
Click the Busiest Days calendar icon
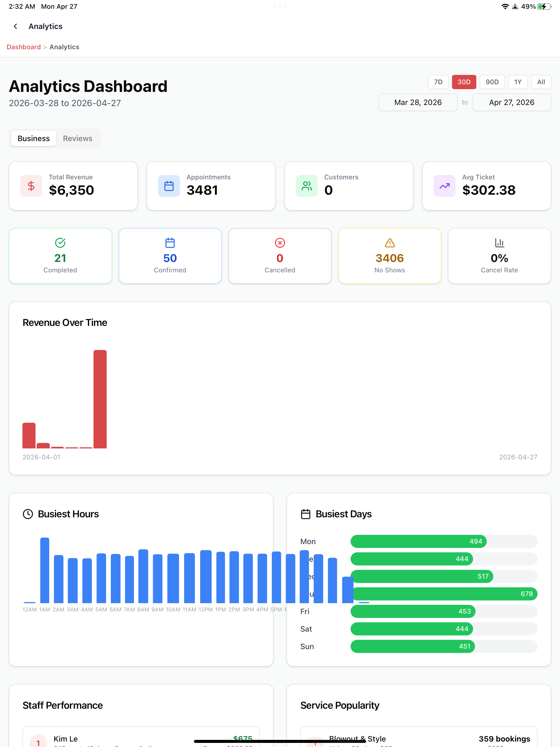[305, 514]
